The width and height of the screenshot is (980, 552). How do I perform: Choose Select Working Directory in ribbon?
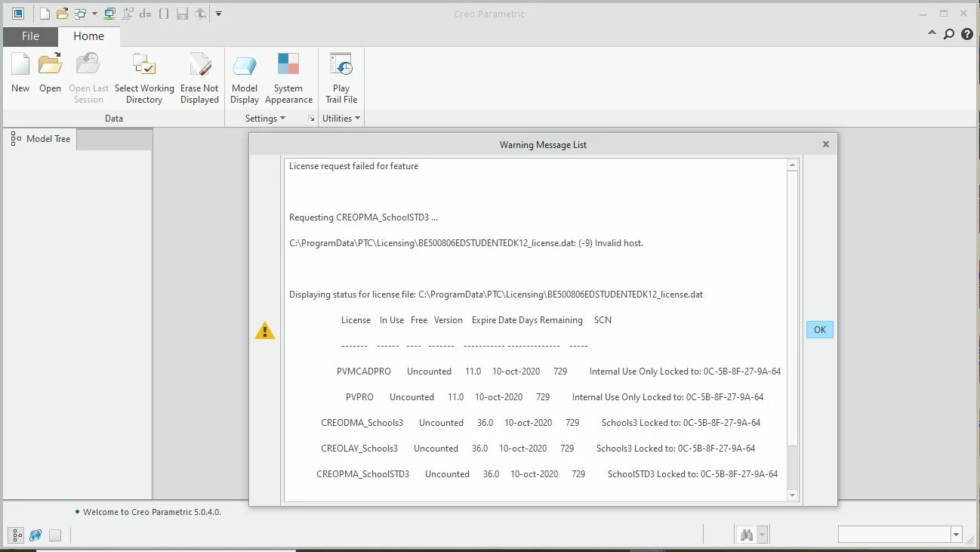coord(144,79)
